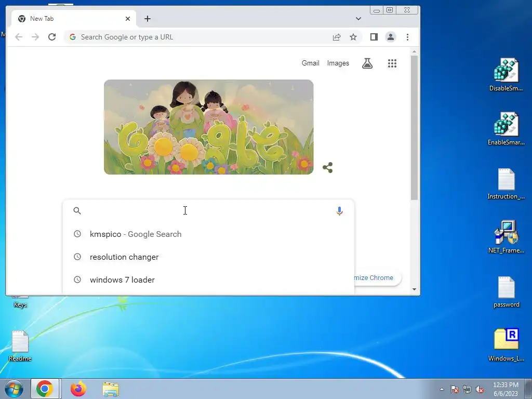This screenshot has height=399, width=532.
Task: Share this page via the share icon
Action: 337,37
